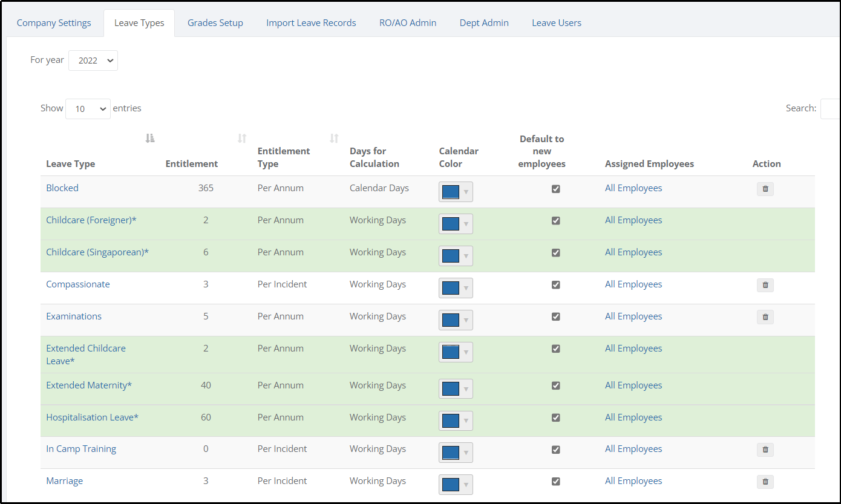841x504 pixels.
Task: Click Entitlement value 60 for Hospitalisation
Action: tap(206, 417)
